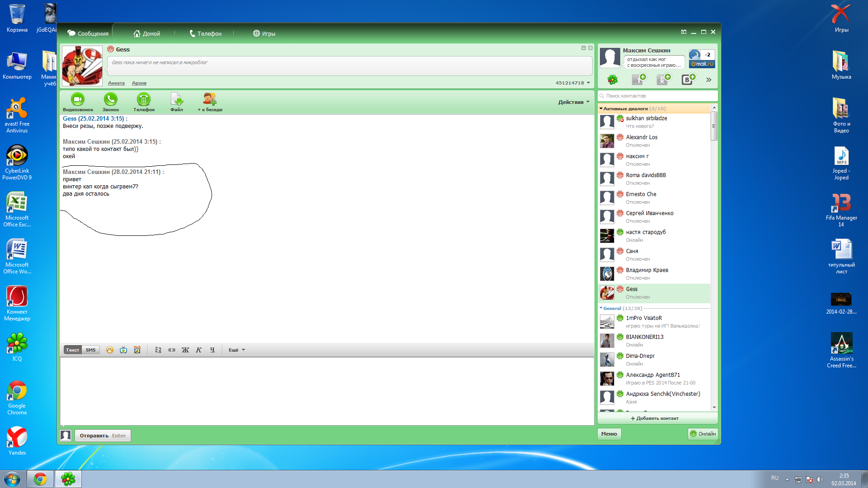Open chat with sulkhan sirbiladze

coord(654,122)
